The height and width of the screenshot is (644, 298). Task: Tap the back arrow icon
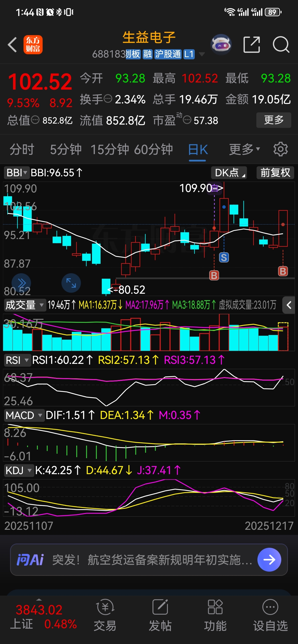pyautogui.click(x=12, y=45)
